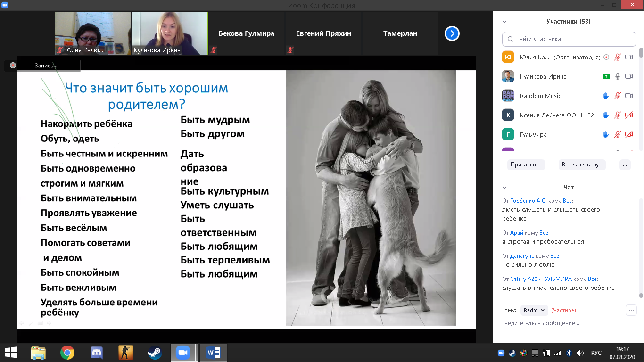Click the Найти участника search field

pos(569,39)
